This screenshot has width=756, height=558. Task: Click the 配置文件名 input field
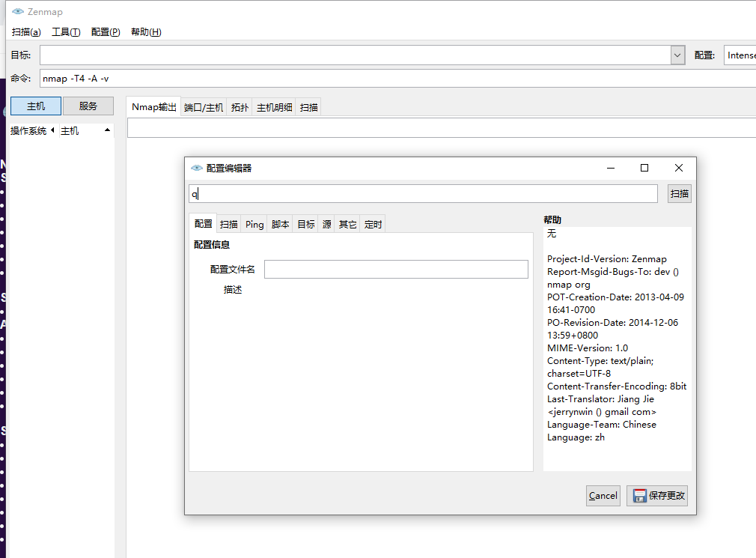click(395, 269)
